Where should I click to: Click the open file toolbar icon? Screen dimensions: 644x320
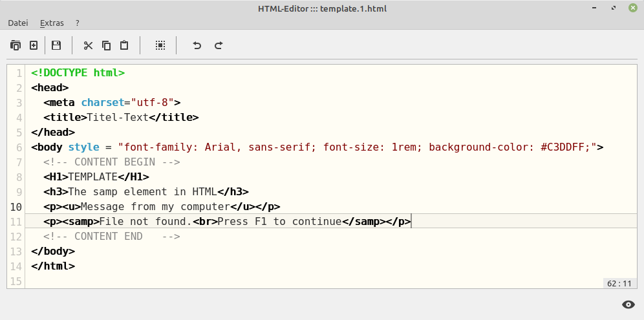(16, 45)
